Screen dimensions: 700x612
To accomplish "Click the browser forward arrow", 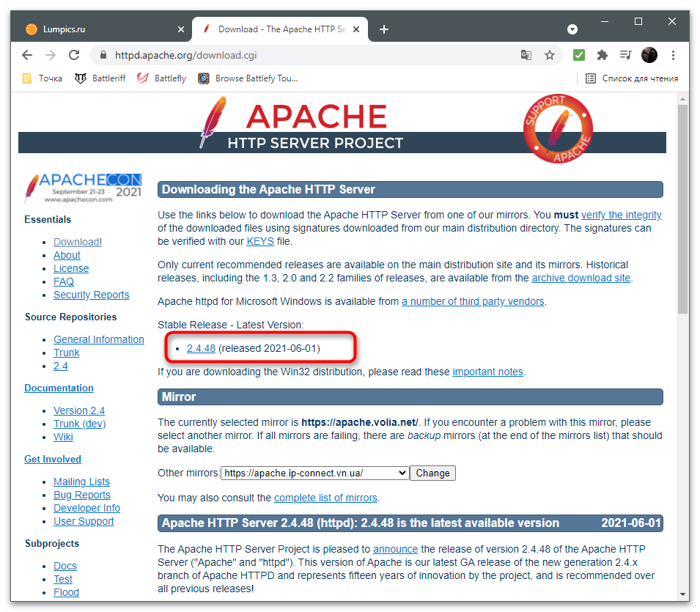I will (x=51, y=55).
